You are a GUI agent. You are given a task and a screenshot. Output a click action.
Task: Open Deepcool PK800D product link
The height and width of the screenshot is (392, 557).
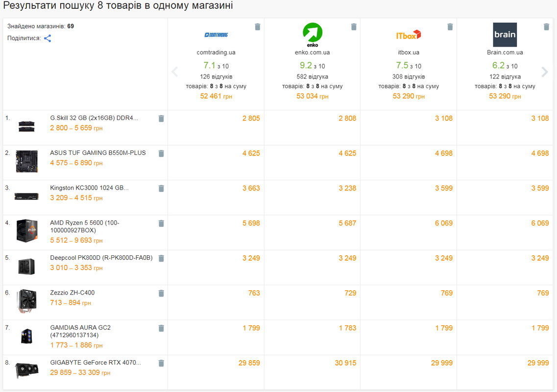[x=101, y=258]
